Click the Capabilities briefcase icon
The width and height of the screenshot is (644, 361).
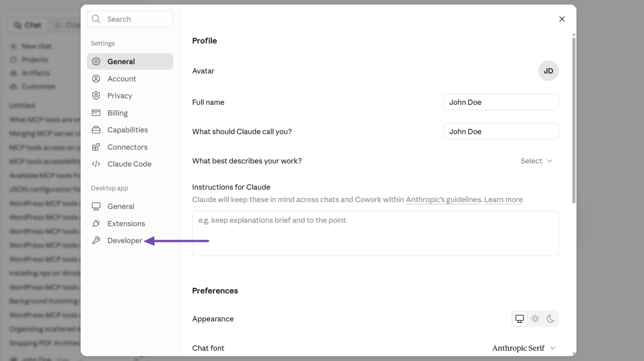[96, 130]
